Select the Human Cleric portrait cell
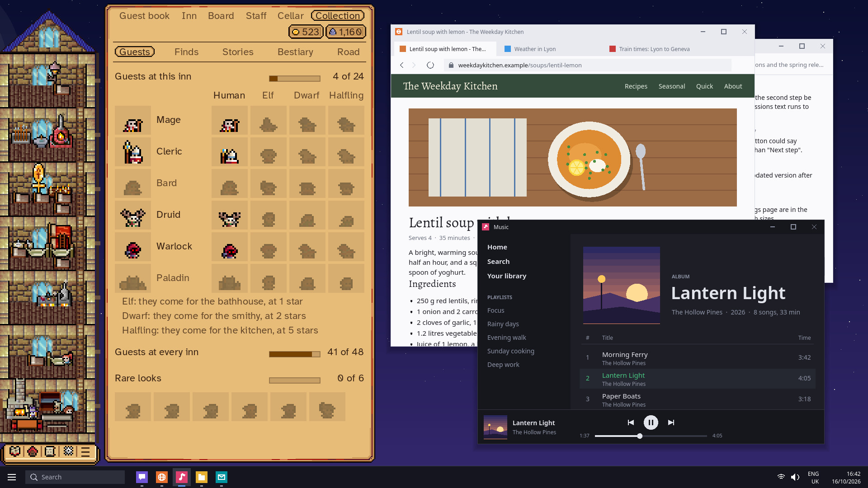The image size is (868, 488). coord(229,152)
